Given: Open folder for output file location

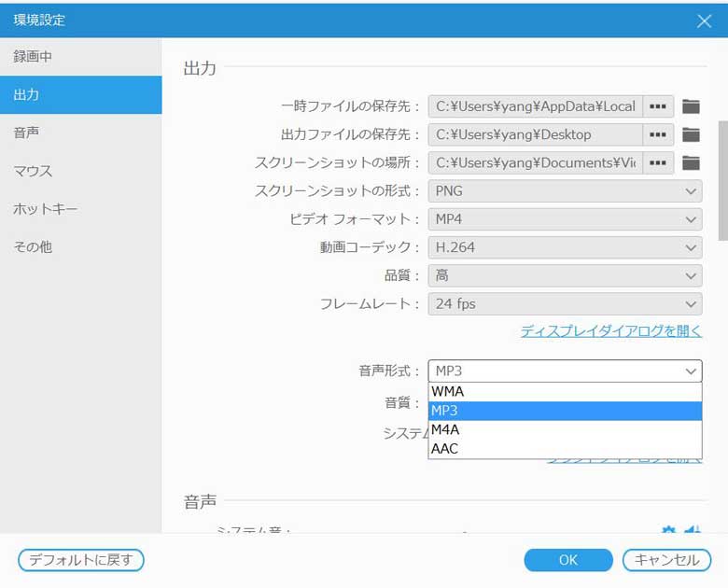Looking at the screenshot, I should click(x=691, y=134).
